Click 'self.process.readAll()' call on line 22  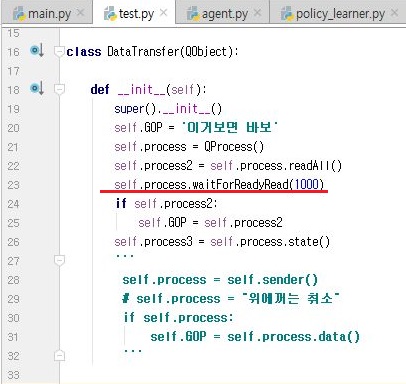tap(276, 166)
